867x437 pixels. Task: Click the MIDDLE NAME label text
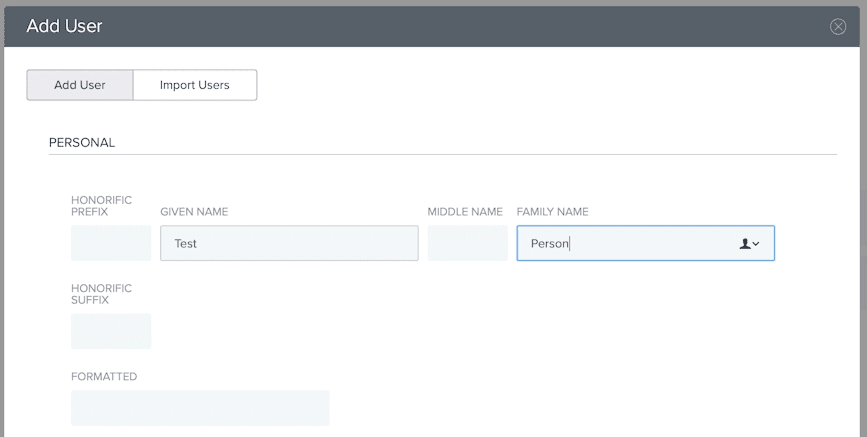[x=464, y=212]
